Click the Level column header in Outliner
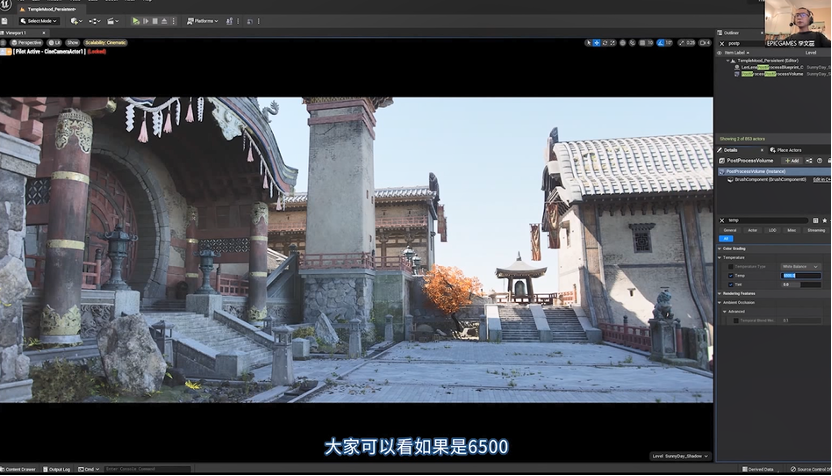The height and width of the screenshot is (476, 832). pyautogui.click(x=810, y=53)
